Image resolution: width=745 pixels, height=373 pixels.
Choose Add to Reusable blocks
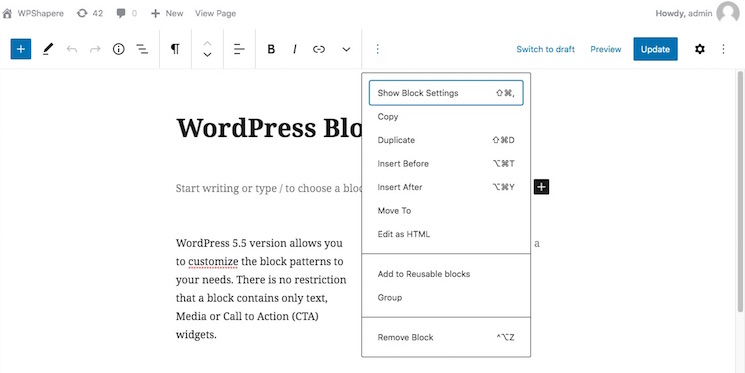pos(446,274)
